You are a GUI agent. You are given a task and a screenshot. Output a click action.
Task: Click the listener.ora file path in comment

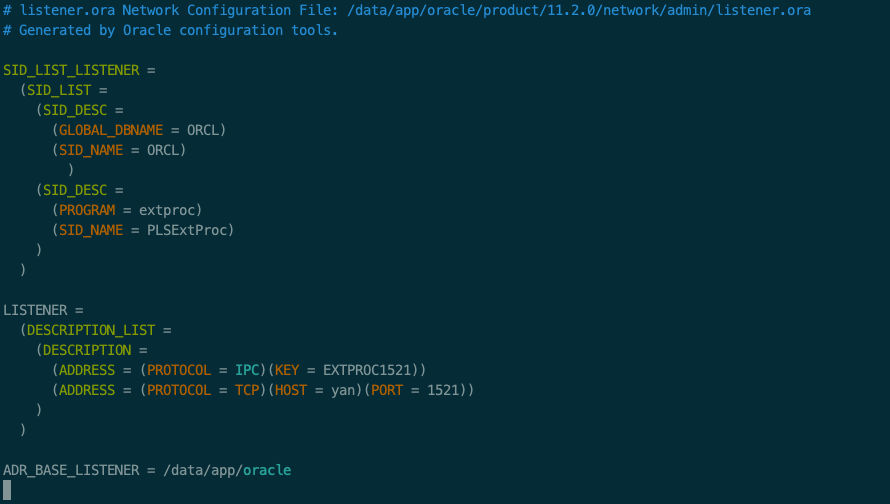(579, 10)
